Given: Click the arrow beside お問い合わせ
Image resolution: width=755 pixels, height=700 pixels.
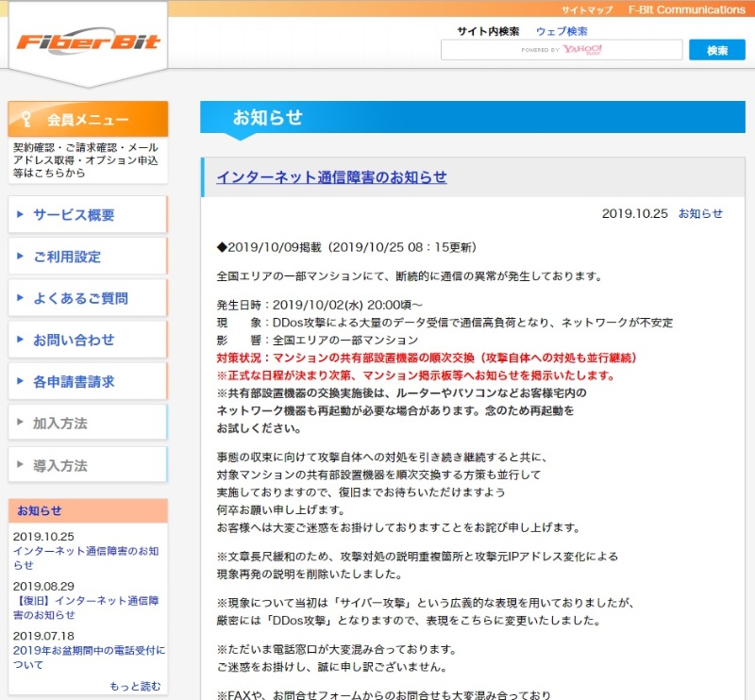Looking at the screenshot, I should pyautogui.click(x=21, y=340).
